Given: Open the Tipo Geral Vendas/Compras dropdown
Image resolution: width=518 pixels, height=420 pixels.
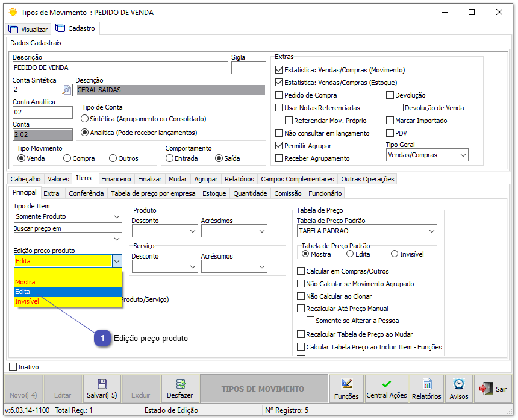Looking at the screenshot, I should [463, 155].
